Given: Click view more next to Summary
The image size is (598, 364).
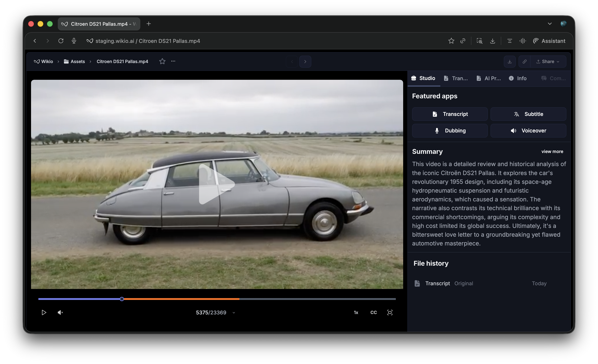Looking at the screenshot, I should coord(552,151).
